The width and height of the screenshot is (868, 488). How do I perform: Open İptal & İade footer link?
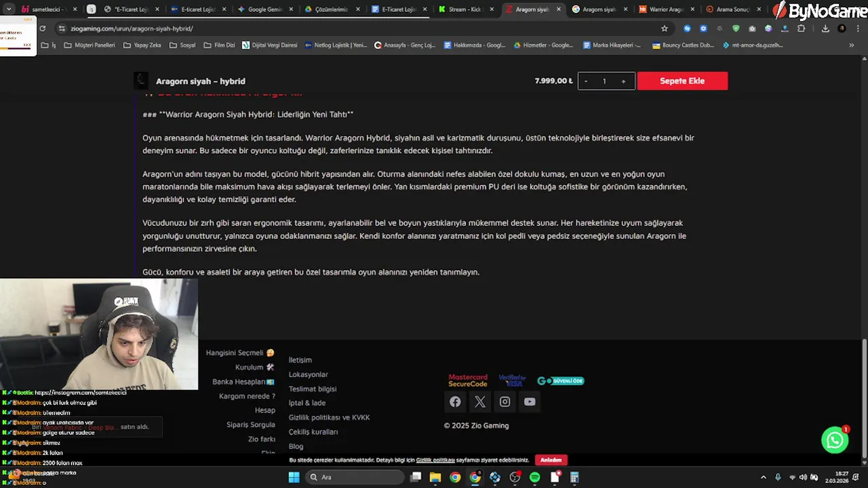click(307, 403)
